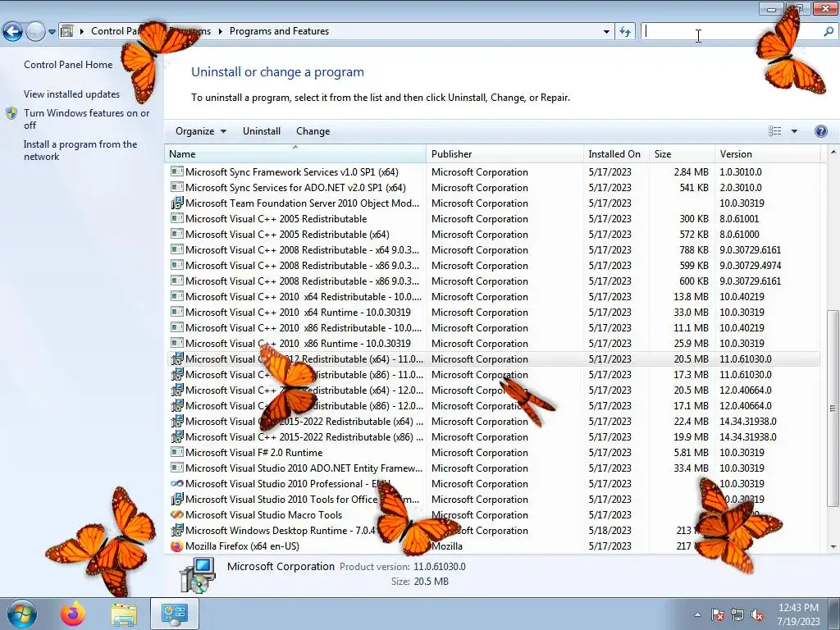840x630 pixels.
Task: Open Control Panel Home link
Action: coord(68,65)
